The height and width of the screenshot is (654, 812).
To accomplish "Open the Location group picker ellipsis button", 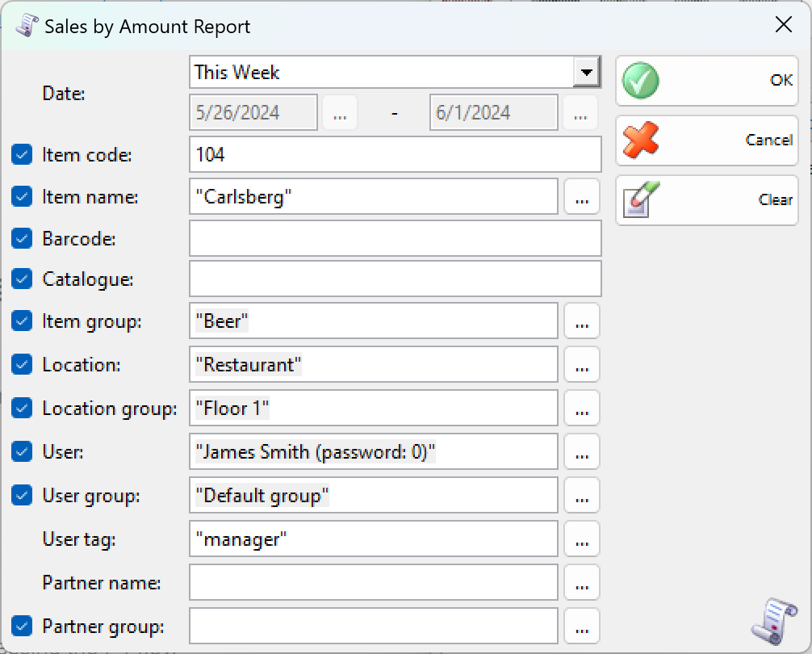I will tap(582, 408).
